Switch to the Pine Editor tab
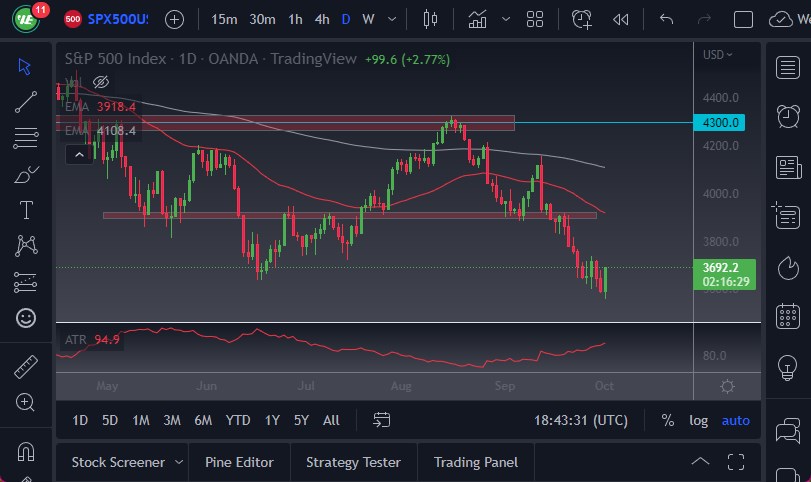 pos(239,462)
